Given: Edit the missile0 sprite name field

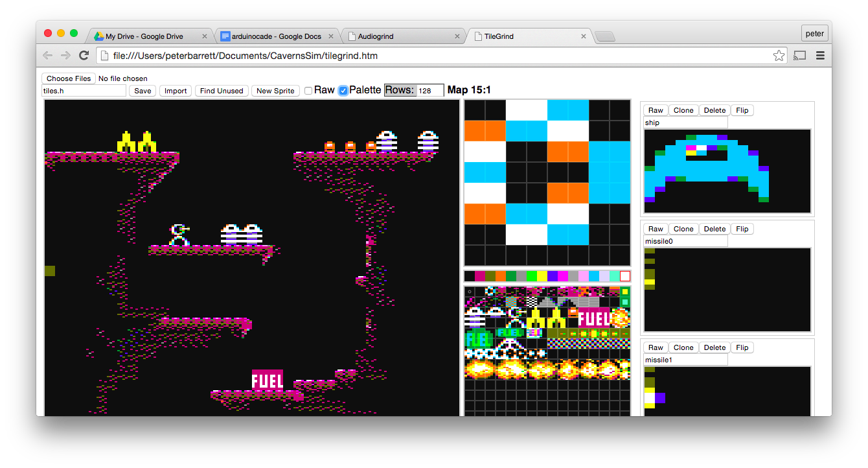Looking at the screenshot, I should [x=685, y=241].
